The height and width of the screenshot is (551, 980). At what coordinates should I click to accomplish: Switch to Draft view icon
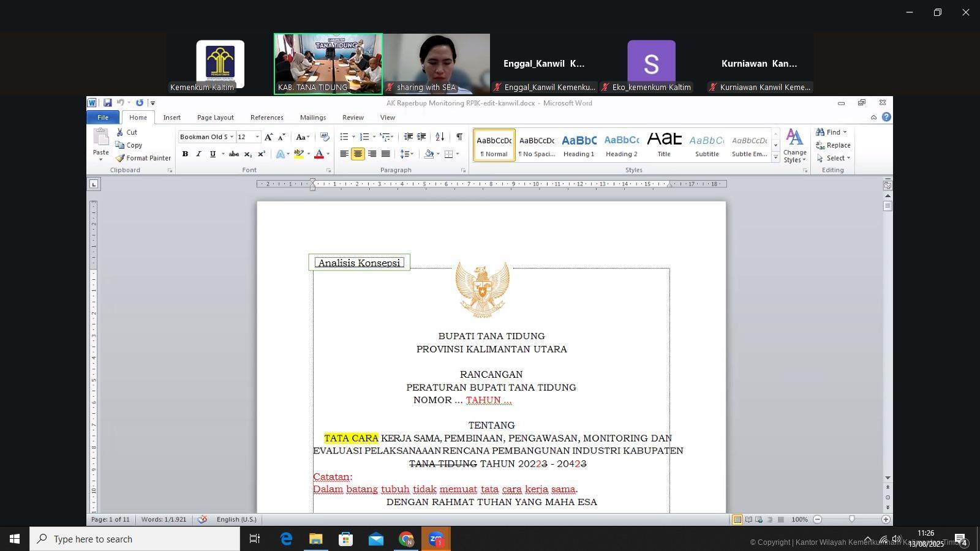click(781, 520)
